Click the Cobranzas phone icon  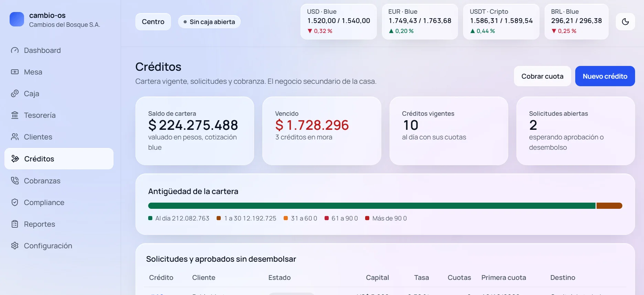coord(15,181)
